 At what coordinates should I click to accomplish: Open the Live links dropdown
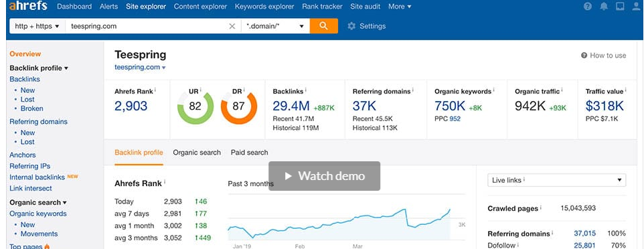pos(556,180)
